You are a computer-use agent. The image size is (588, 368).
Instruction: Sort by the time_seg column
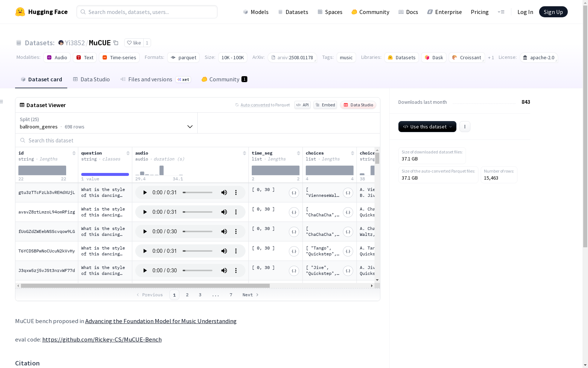pyautogui.click(x=298, y=153)
